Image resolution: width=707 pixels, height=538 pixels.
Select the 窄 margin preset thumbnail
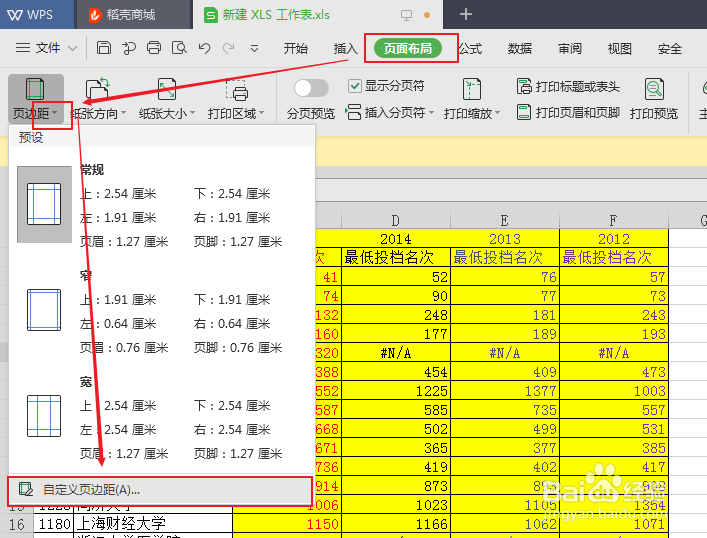tap(44, 310)
